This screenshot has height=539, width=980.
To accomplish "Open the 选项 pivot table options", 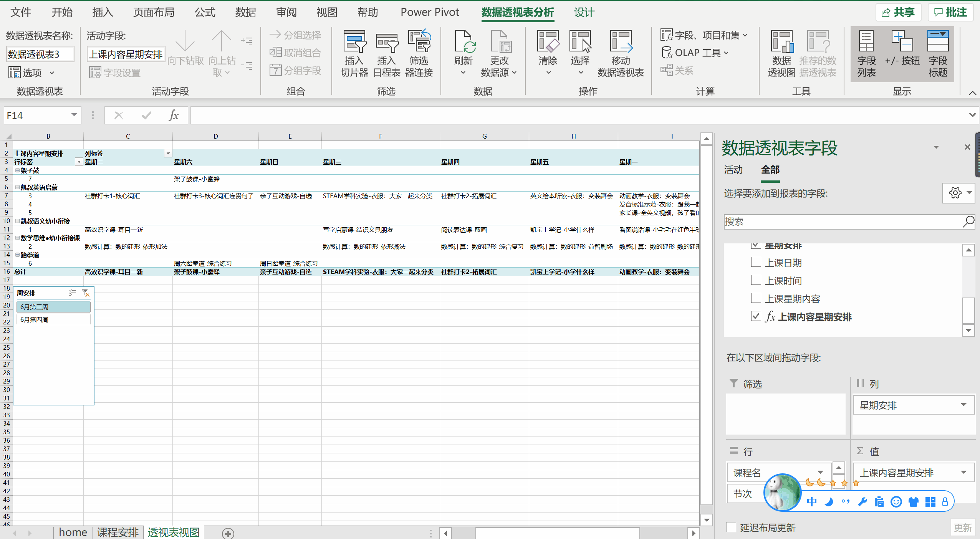I will [31, 73].
